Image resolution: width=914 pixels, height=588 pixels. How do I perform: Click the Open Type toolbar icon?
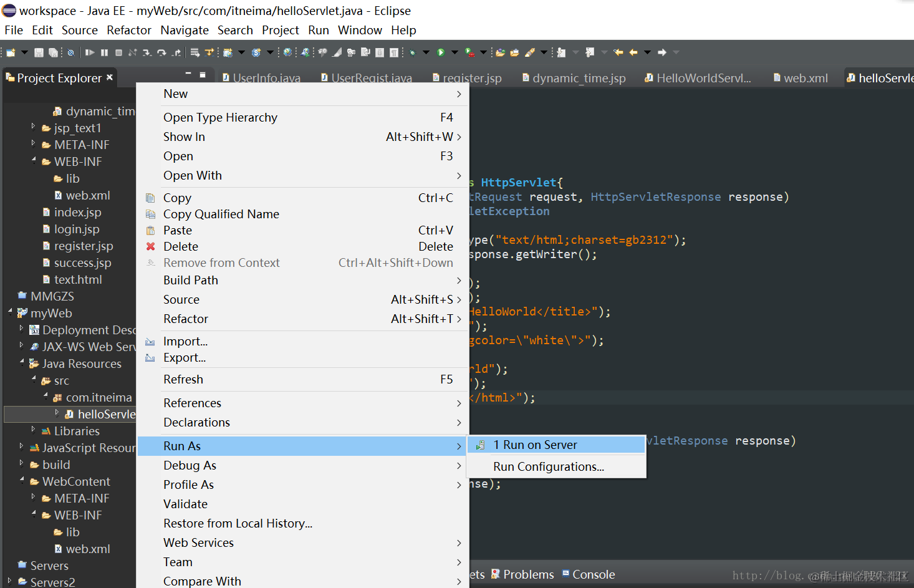pyautogui.click(x=500, y=52)
